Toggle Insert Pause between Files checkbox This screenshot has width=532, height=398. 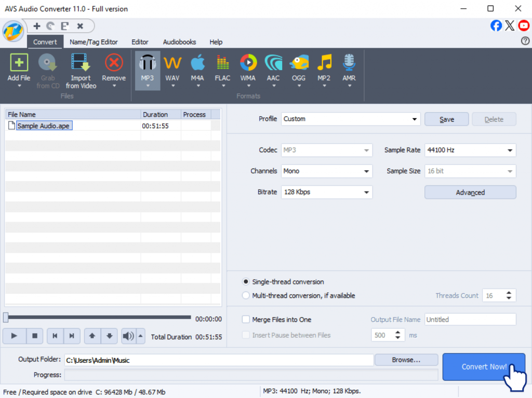tap(246, 335)
